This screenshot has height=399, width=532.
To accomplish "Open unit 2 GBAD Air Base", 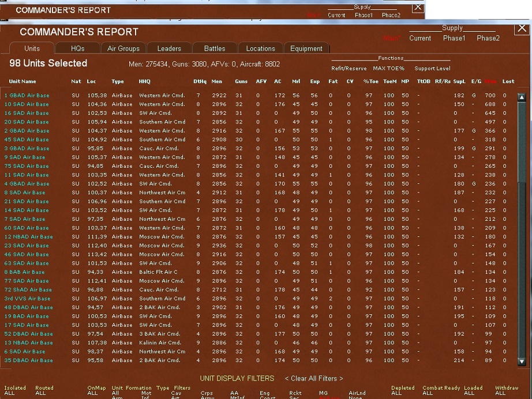I will [27, 131].
